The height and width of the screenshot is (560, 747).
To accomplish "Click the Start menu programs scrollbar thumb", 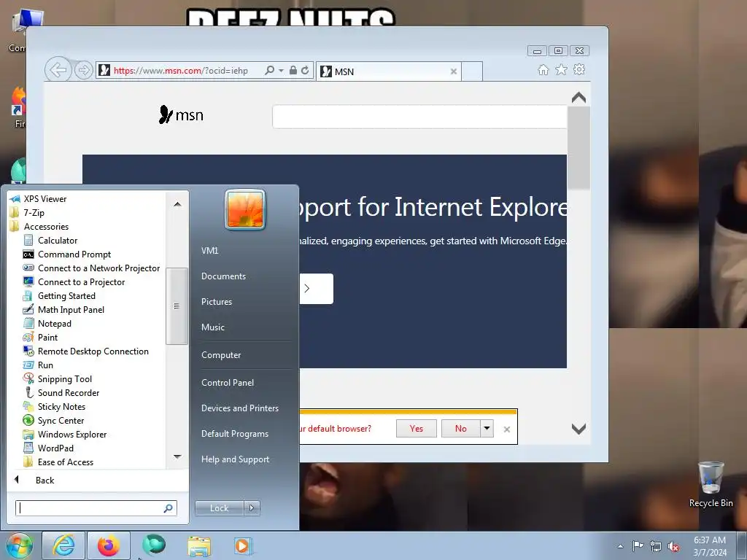I will pos(177,306).
